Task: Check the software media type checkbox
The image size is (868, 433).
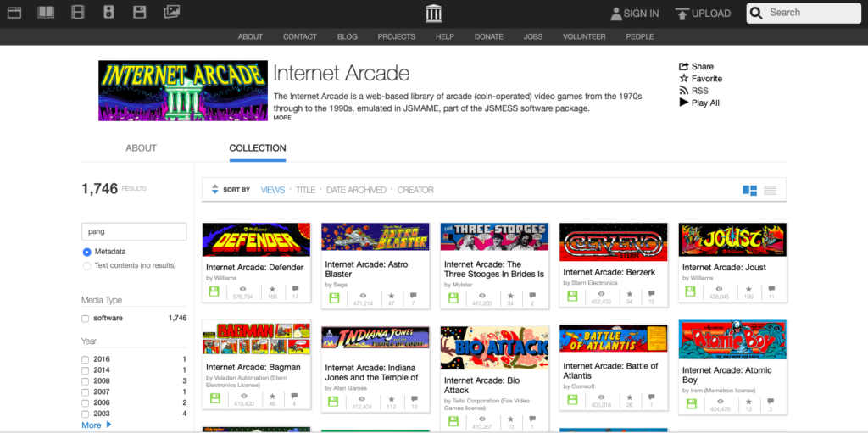Action: click(x=86, y=319)
